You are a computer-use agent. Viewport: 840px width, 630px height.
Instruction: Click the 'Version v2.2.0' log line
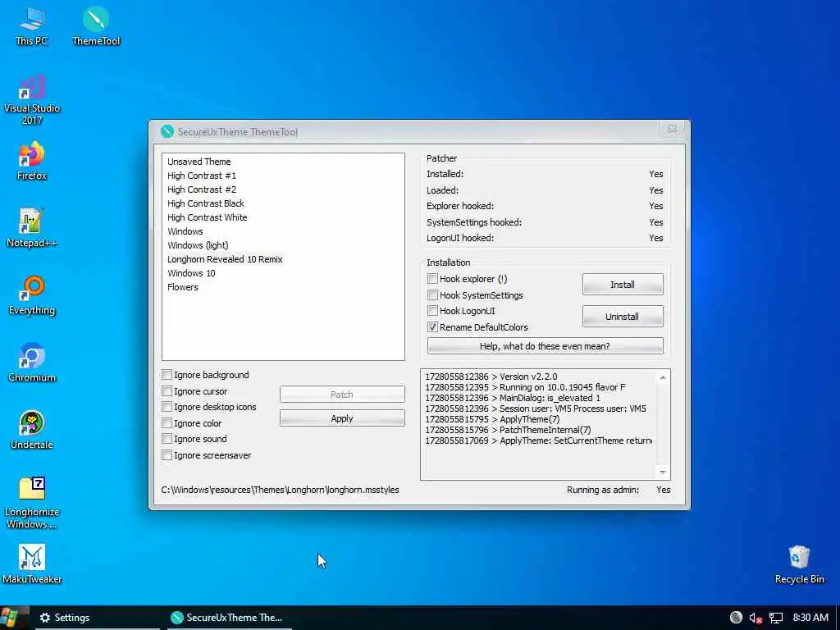coord(491,377)
